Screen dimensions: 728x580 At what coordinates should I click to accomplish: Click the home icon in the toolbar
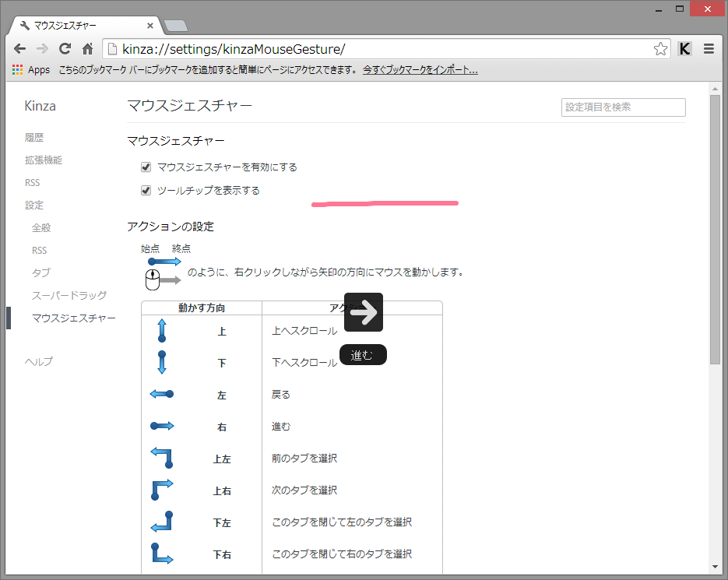coord(88,48)
